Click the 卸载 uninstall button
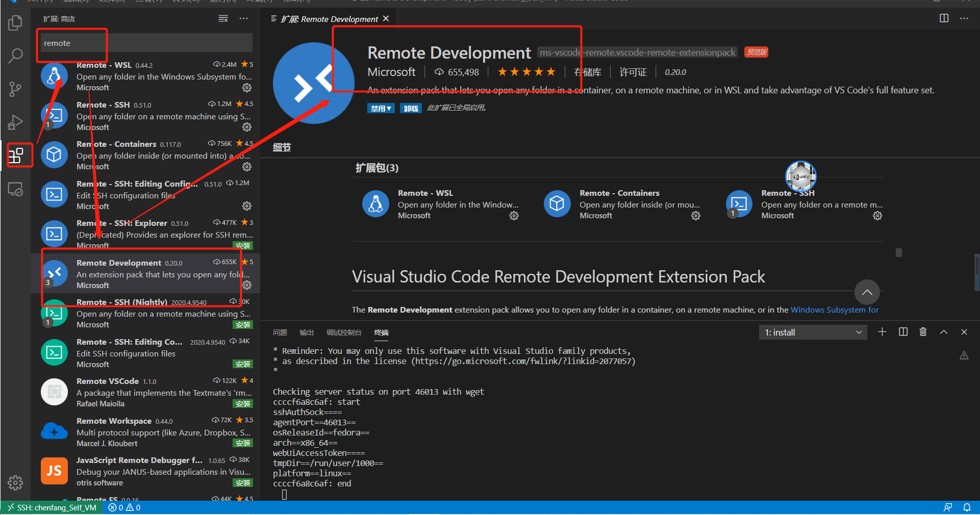This screenshot has height=515, width=980. (x=411, y=108)
